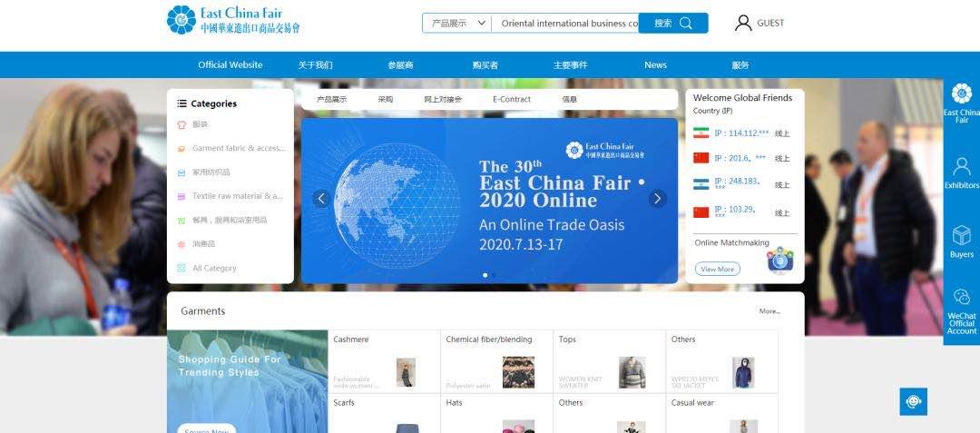Click the magnifier search icon

(x=686, y=23)
